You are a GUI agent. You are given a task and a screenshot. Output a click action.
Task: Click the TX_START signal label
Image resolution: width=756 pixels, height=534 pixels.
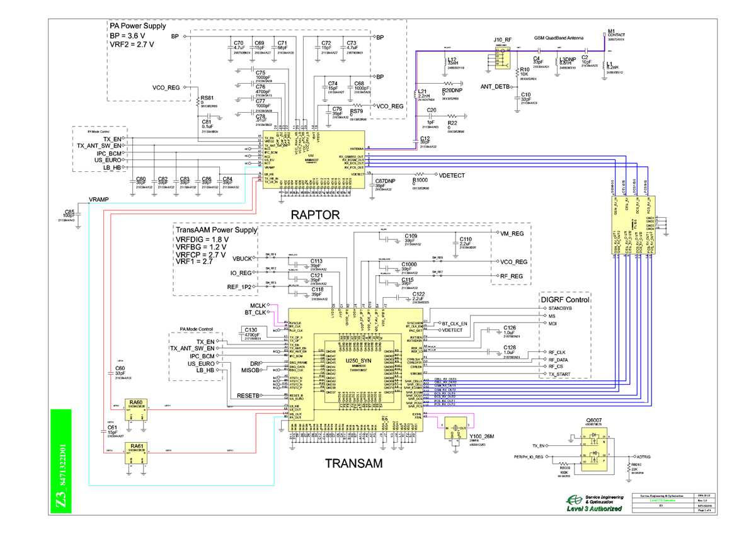pos(559,374)
